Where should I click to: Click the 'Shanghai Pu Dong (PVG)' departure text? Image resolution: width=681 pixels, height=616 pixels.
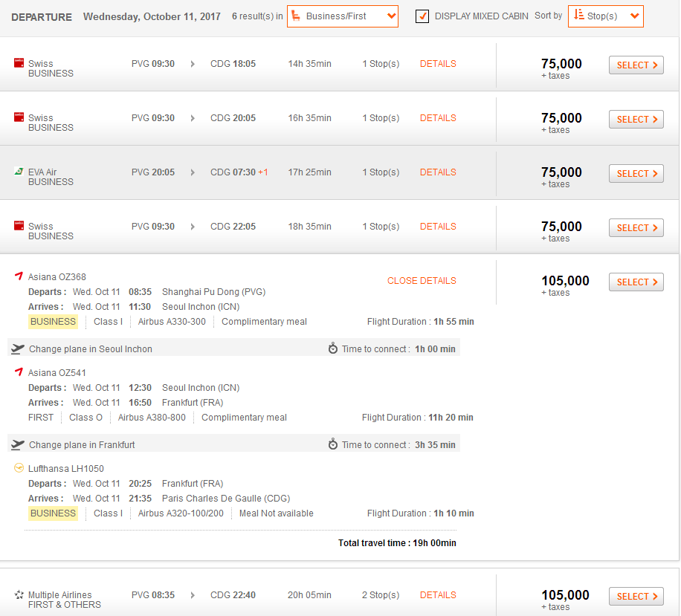[x=213, y=292]
